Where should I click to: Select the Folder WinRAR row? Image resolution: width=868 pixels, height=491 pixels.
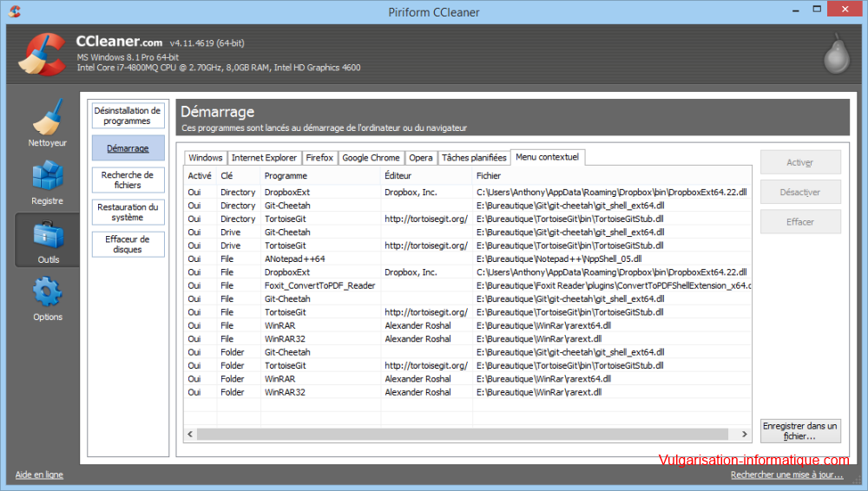[467, 378]
